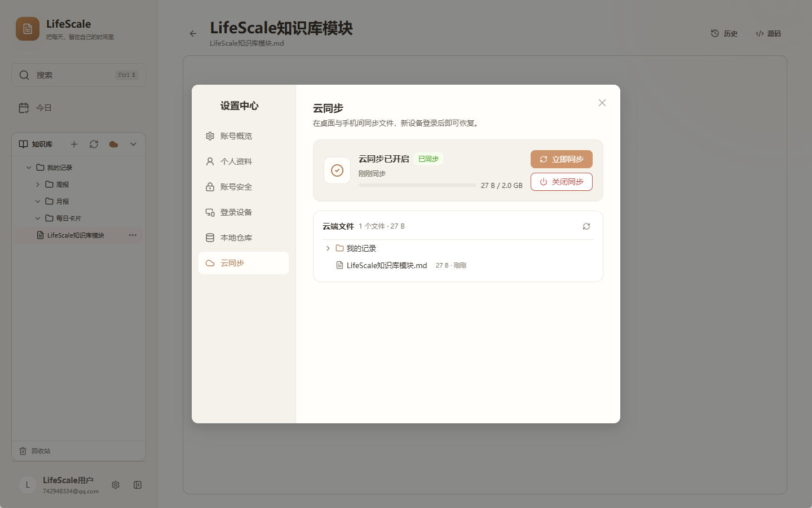Collapse the 月报 folder
The height and width of the screenshot is (508, 812).
tap(38, 202)
